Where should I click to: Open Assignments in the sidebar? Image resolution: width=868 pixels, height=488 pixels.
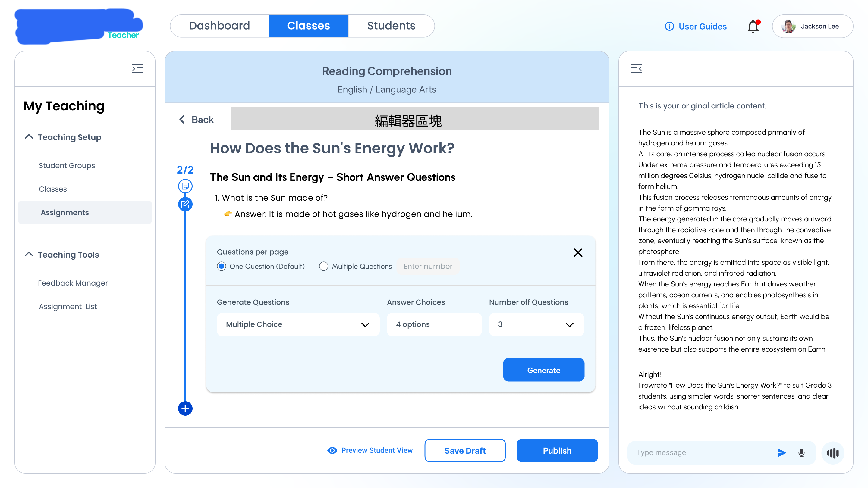85,212
